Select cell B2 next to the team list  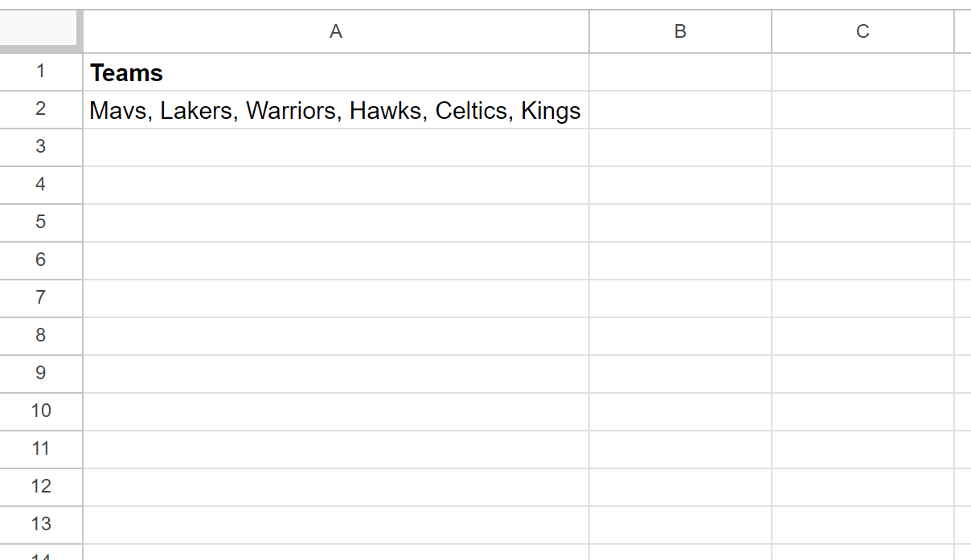coord(680,110)
